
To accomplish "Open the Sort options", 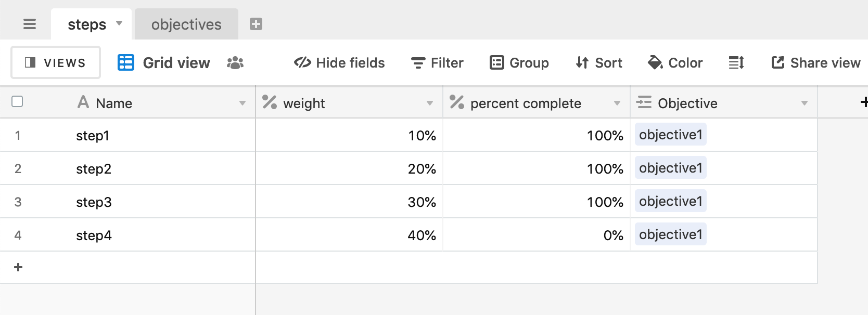I will click(599, 63).
